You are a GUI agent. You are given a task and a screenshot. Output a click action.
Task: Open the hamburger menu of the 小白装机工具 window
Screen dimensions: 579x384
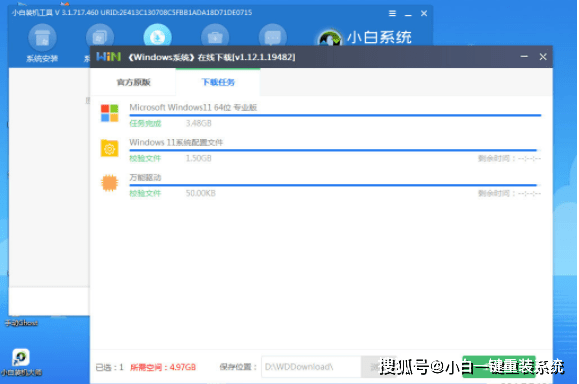(x=392, y=13)
